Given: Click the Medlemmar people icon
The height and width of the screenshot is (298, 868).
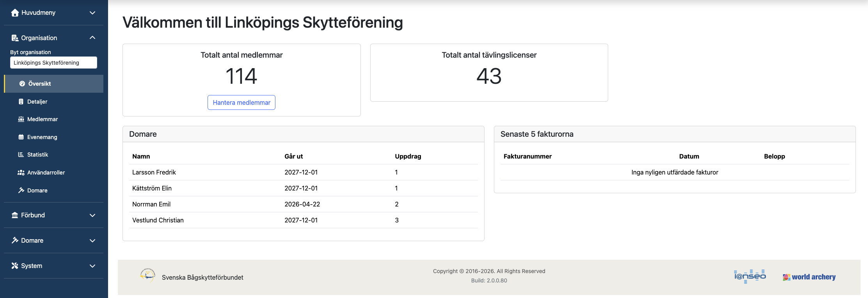Looking at the screenshot, I should point(21,119).
